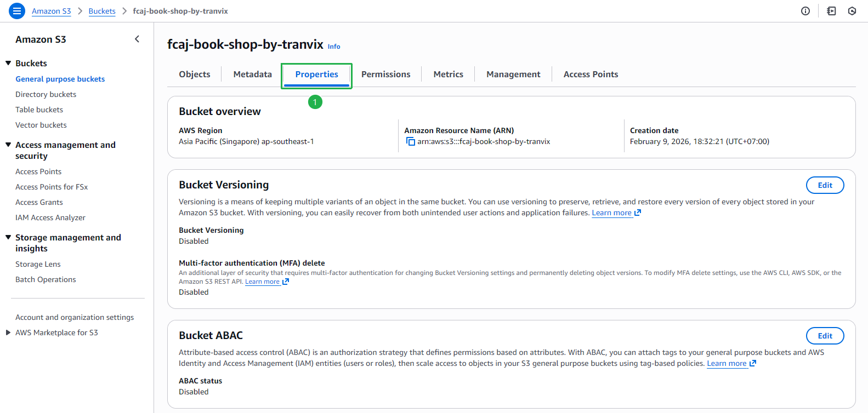Collapse Storage management and insights section
This screenshot has width=868, height=413.
click(8, 237)
